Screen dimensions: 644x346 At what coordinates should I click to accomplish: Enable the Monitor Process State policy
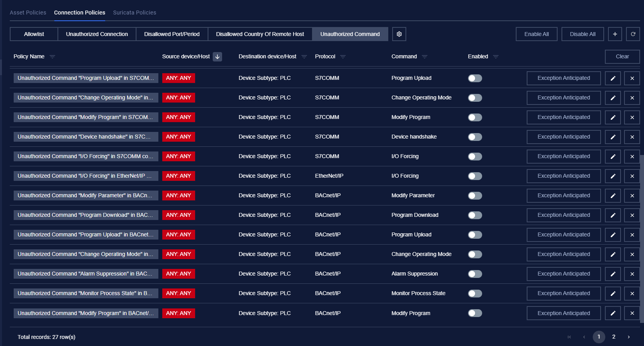tap(475, 294)
